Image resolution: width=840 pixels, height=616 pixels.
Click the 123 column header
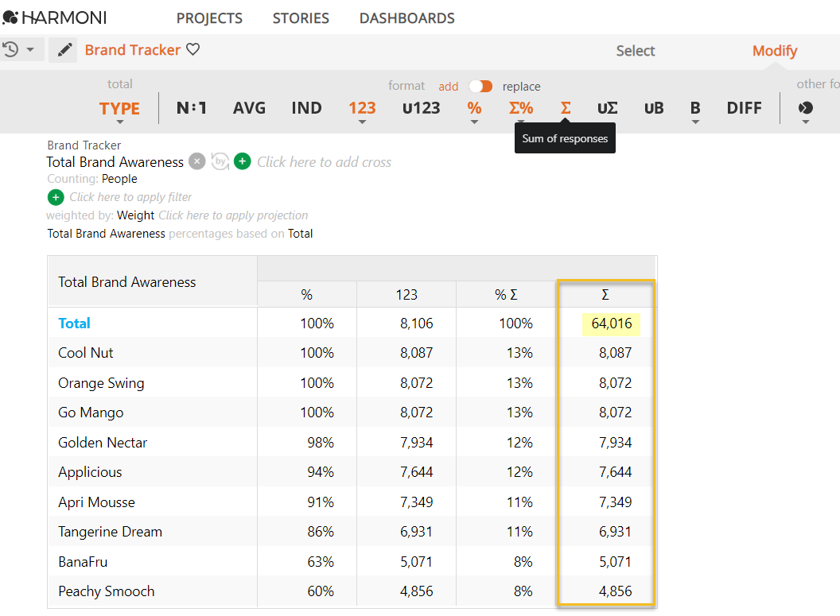[x=406, y=294]
